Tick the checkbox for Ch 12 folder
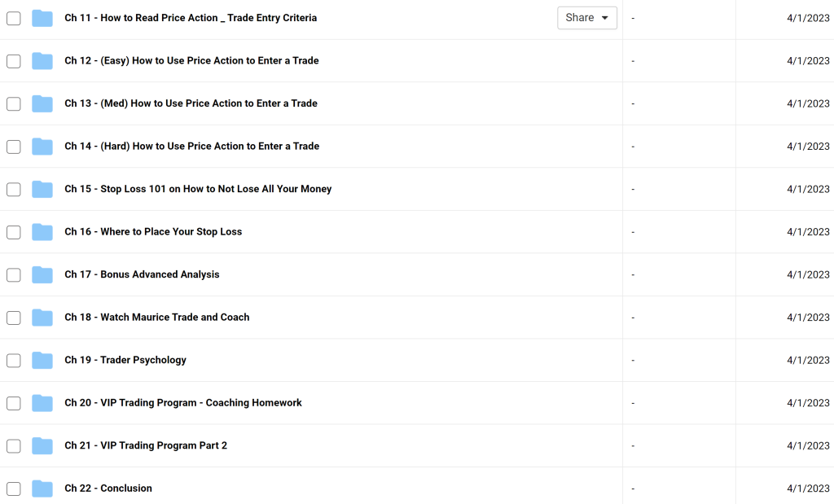 click(13, 61)
